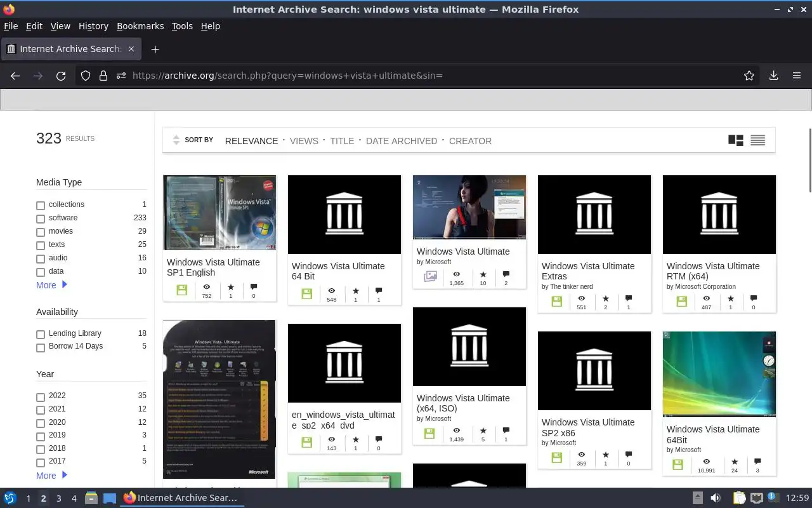Open the volume control in the system tray
812x508 pixels.
716,498
